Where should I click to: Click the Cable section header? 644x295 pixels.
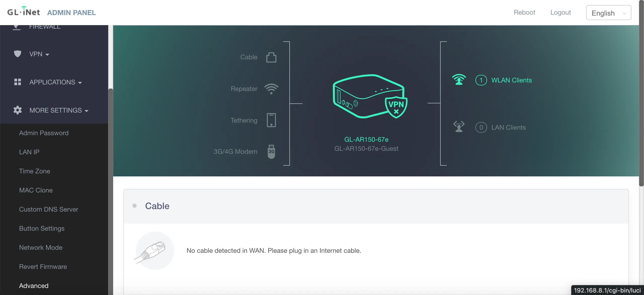pos(376,206)
